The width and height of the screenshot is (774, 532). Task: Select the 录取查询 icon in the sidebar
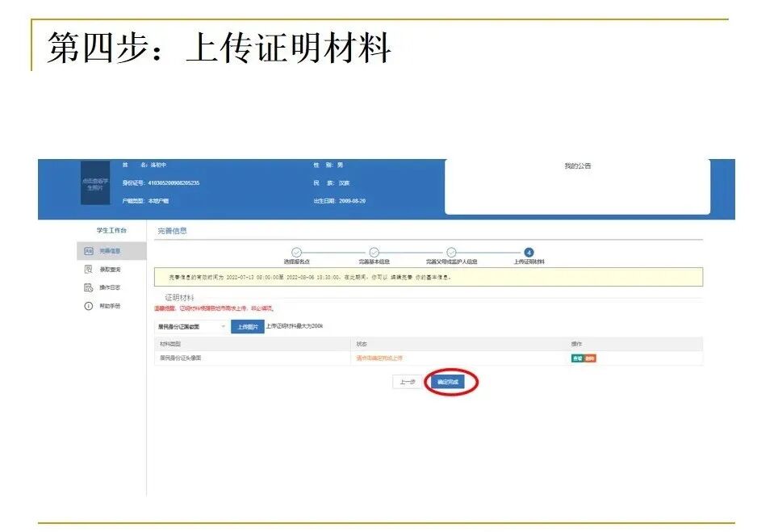88,270
